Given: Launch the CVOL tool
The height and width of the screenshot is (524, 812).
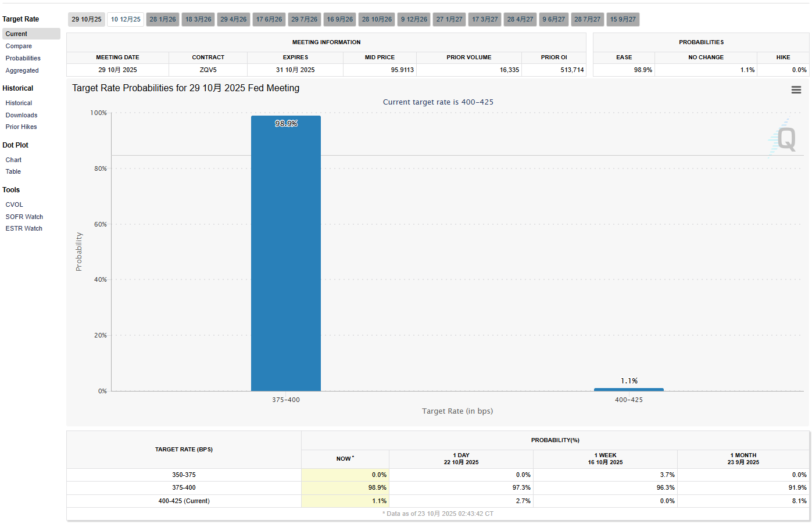Looking at the screenshot, I should pyautogui.click(x=15, y=204).
